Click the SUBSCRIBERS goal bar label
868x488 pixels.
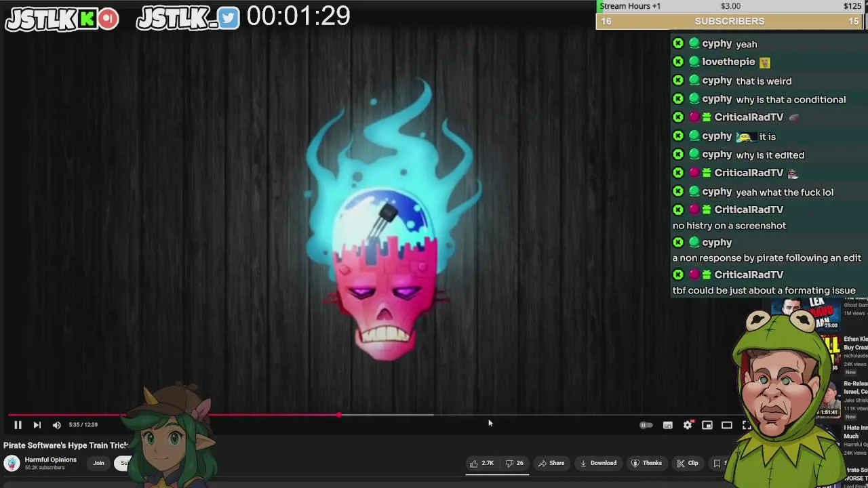coord(730,22)
